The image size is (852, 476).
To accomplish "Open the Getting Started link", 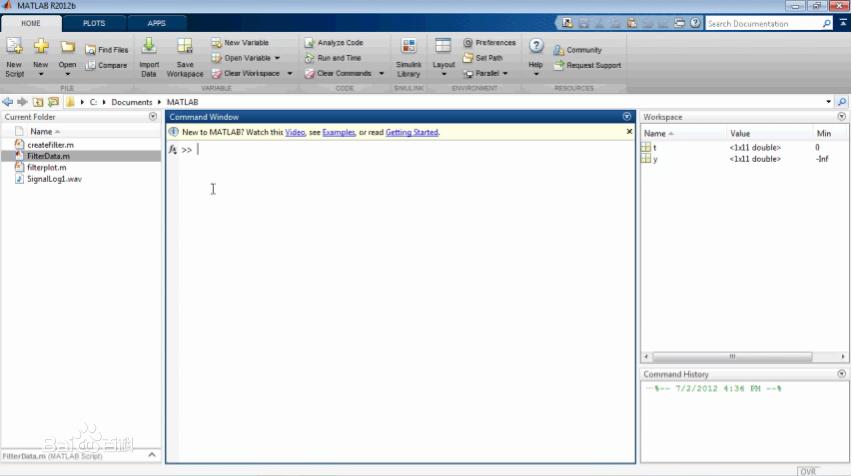I will click(411, 132).
